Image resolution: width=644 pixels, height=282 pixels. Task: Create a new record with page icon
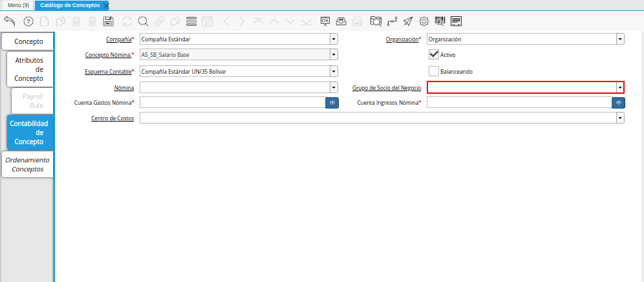tap(44, 21)
